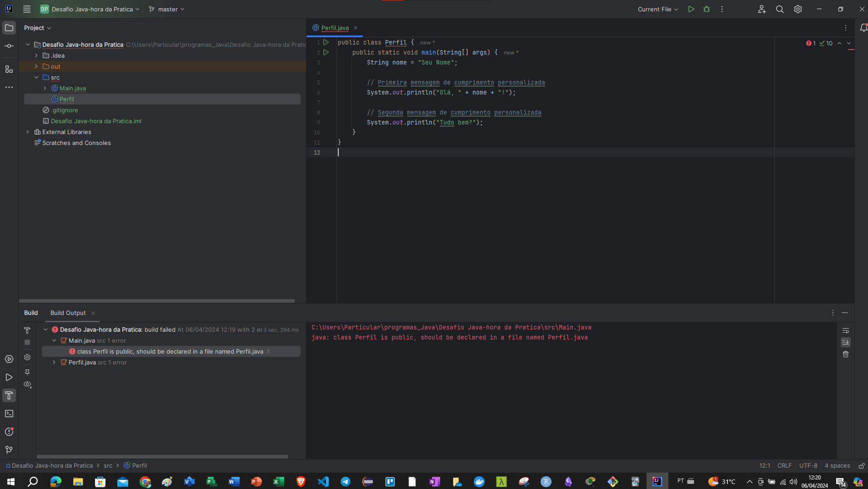Open the Run tool window icon
Viewport: 868px width, 489px height.
point(9,377)
